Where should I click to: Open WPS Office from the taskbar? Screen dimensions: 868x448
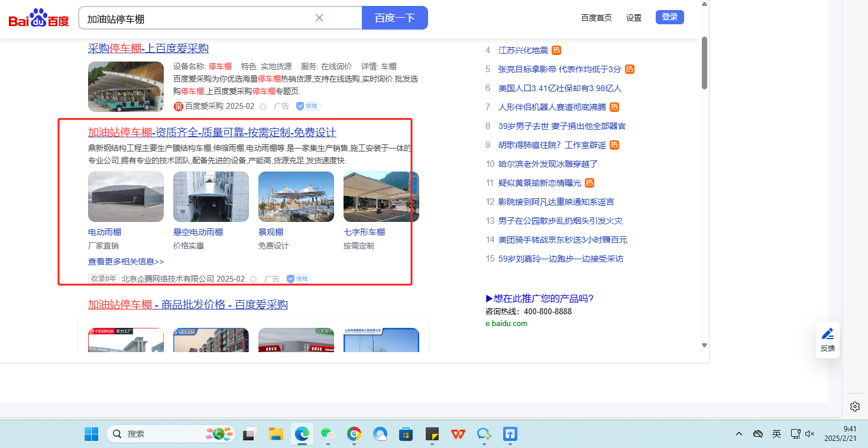click(x=458, y=434)
